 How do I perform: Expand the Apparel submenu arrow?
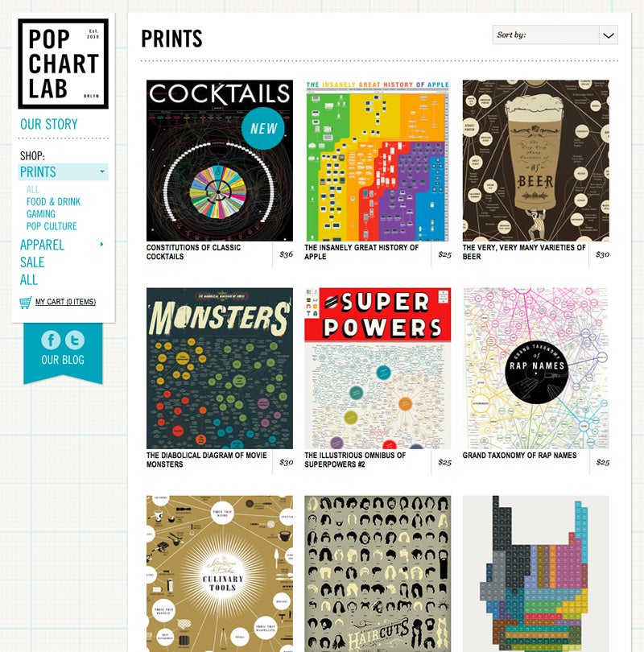102,244
